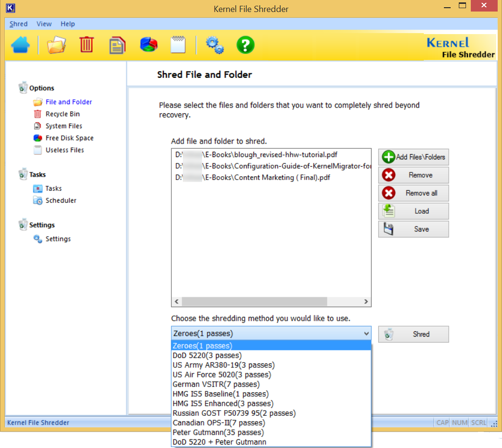Choose Russian GOST P50739 95(2 passes) option
The height and width of the screenshot is (448, 502).
tap(271, 413)
